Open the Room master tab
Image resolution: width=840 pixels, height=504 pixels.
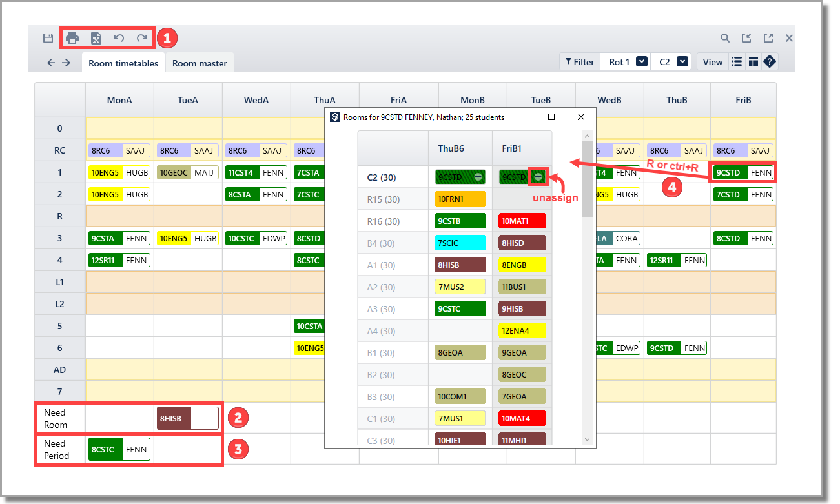point(200,63)
